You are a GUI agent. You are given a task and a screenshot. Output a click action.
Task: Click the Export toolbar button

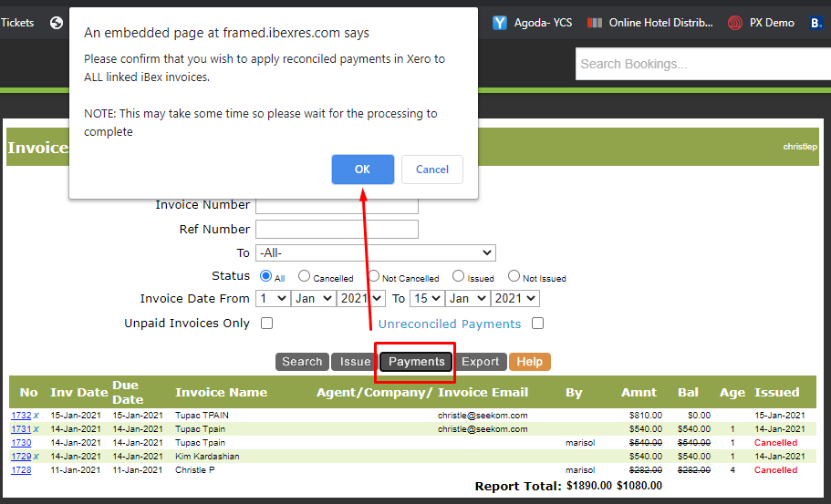[x=480, y=362]
